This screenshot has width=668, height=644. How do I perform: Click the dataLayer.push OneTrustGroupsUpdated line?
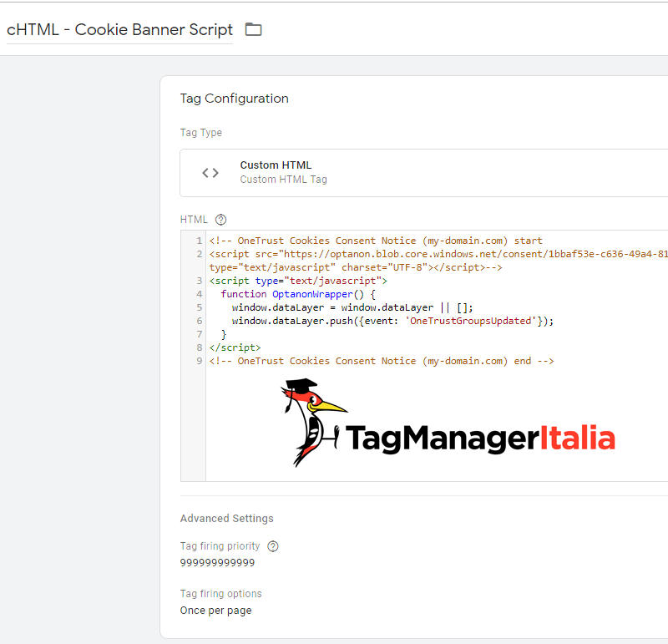point(392,321)
